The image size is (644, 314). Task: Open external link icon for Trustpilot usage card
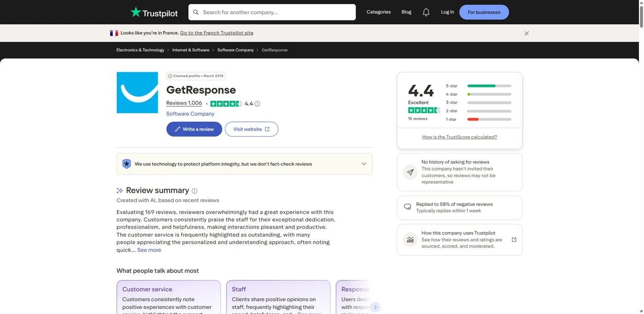pyautogui.click(x=514, y=240)
